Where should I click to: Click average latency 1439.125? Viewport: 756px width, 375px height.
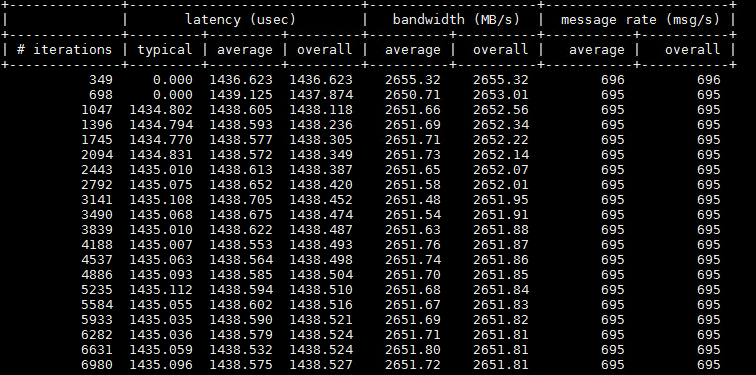241,94
